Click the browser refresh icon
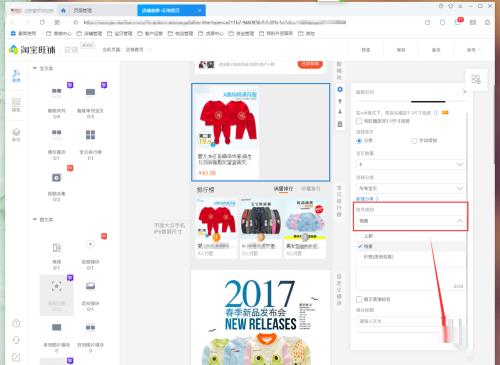Screen dimensions: 500x365 coord(42,22)
